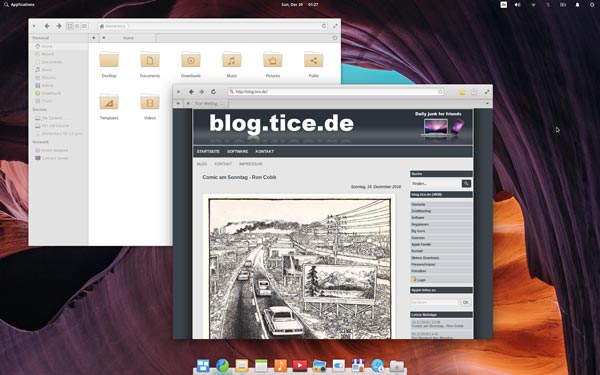600x375 pixels.
Task: Select the Documents folder icon
Action: pyautogui.click(x=150, y=60)
